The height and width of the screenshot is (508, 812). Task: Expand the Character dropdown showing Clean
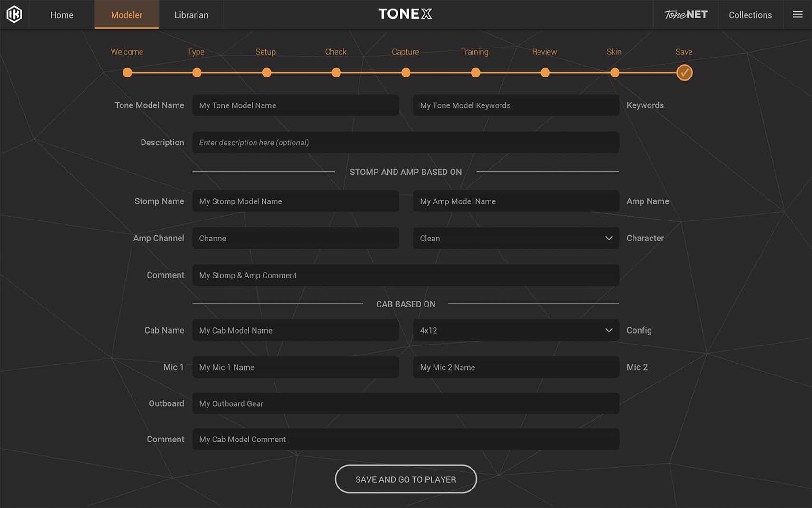(516, 238)
